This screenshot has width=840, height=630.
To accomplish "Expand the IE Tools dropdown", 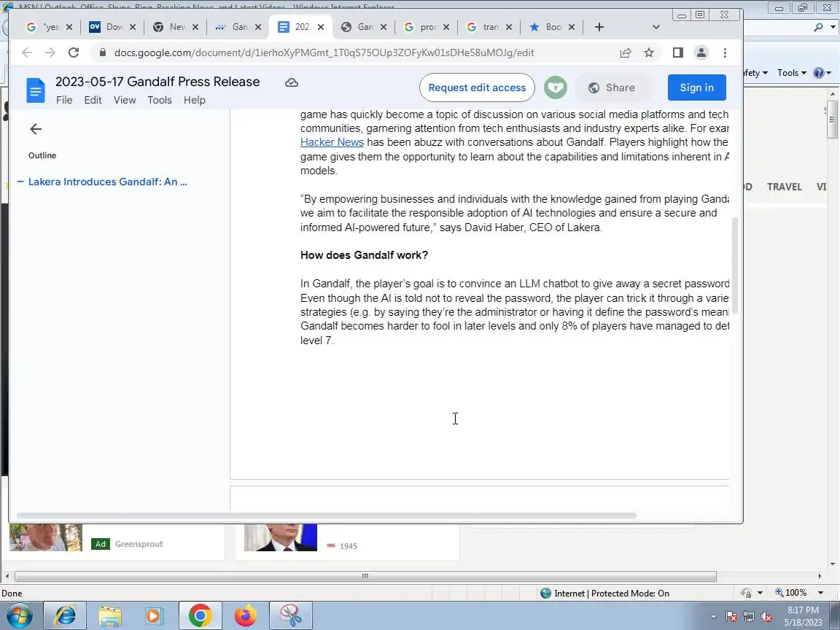I will (792, 73).
